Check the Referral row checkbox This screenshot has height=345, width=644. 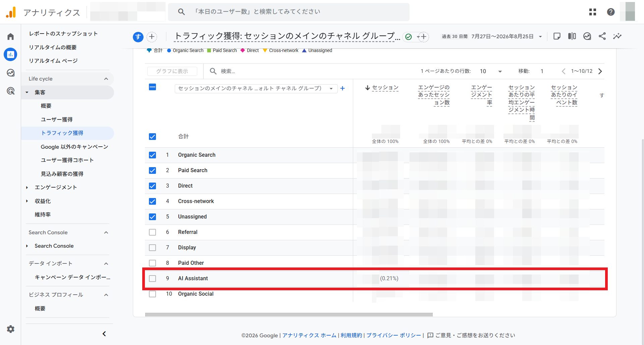click(x=152, y=232)
